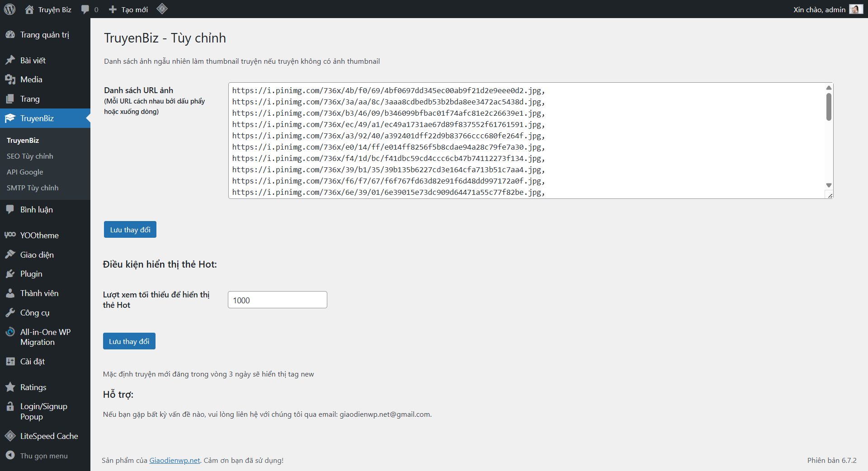The width and height of the screenshot is (868, 471).
Task: Click the textarea scrollbar down arrow
Action: point(829,185)
